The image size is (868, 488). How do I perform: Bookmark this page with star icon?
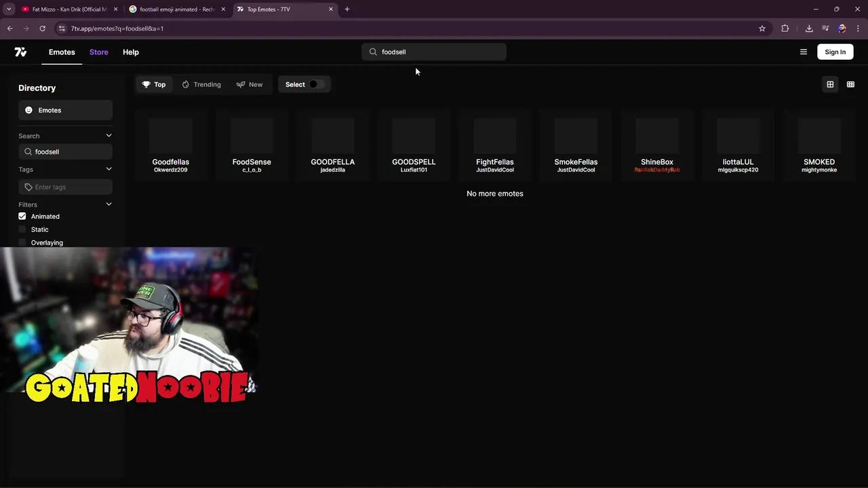762,28
